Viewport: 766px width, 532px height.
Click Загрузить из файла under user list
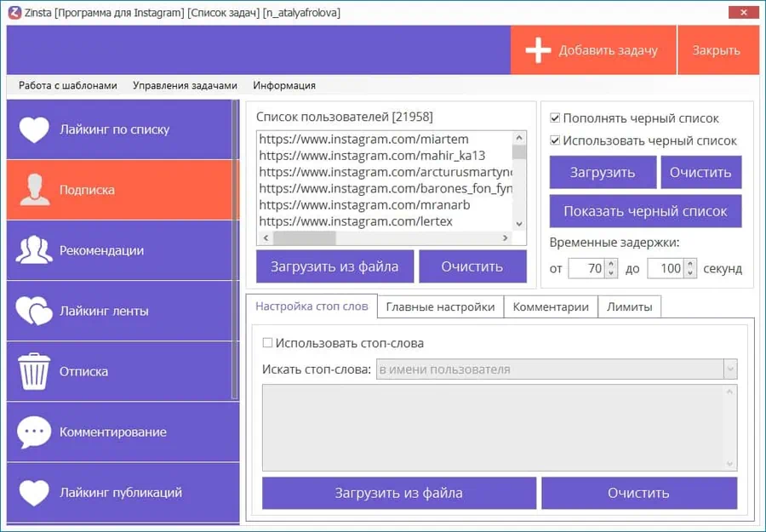[x=334, y=266]
